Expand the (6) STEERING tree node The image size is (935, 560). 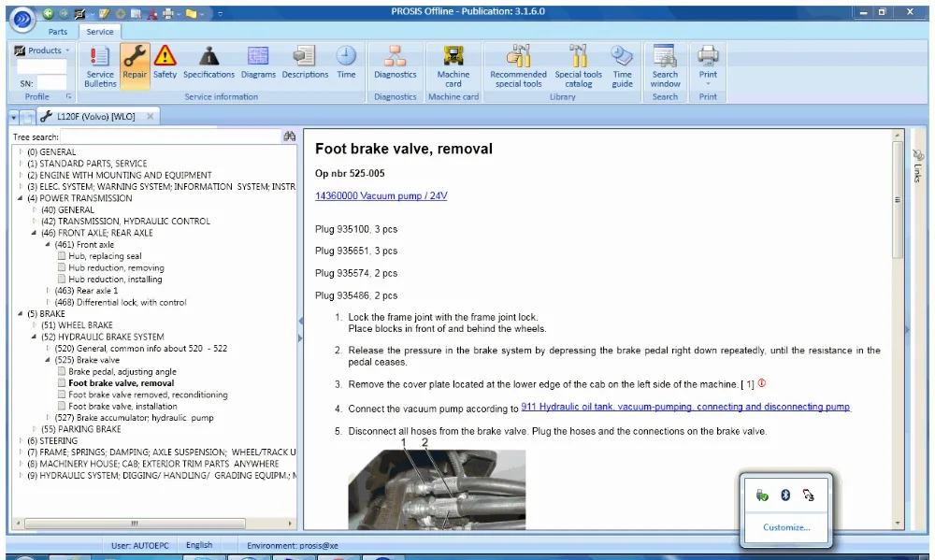point(21,440)
